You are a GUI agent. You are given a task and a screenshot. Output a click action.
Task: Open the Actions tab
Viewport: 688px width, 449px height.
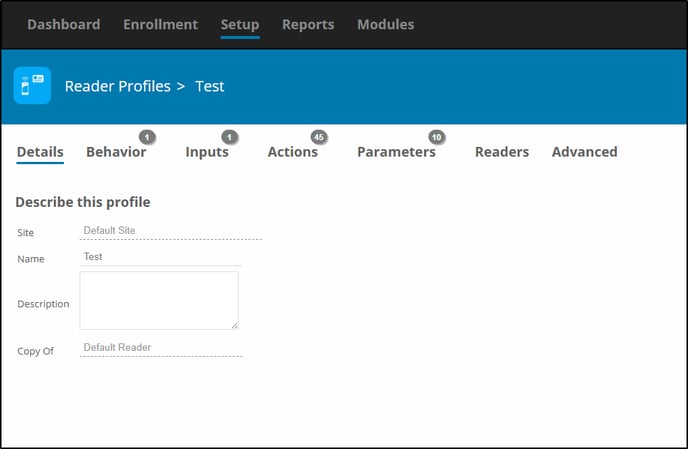point(293,152)
